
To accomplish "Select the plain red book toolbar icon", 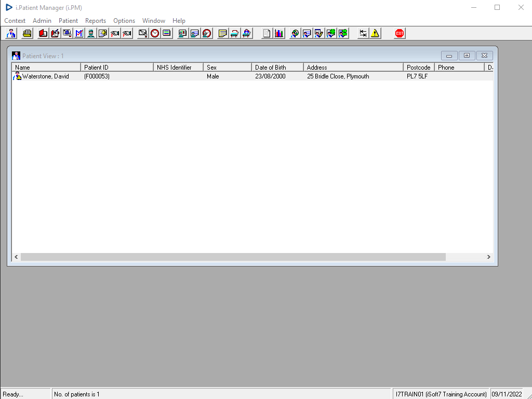I will pos(43,33).
